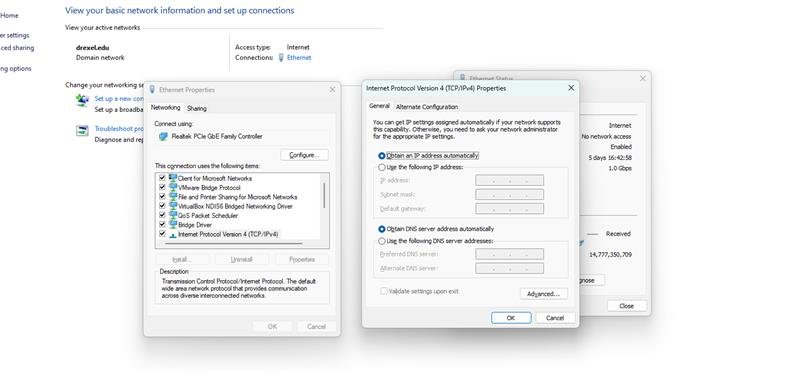Select Use the following DNS server addresses
The height and width of the screenshot is (373, 800).
tap(382, 241)
